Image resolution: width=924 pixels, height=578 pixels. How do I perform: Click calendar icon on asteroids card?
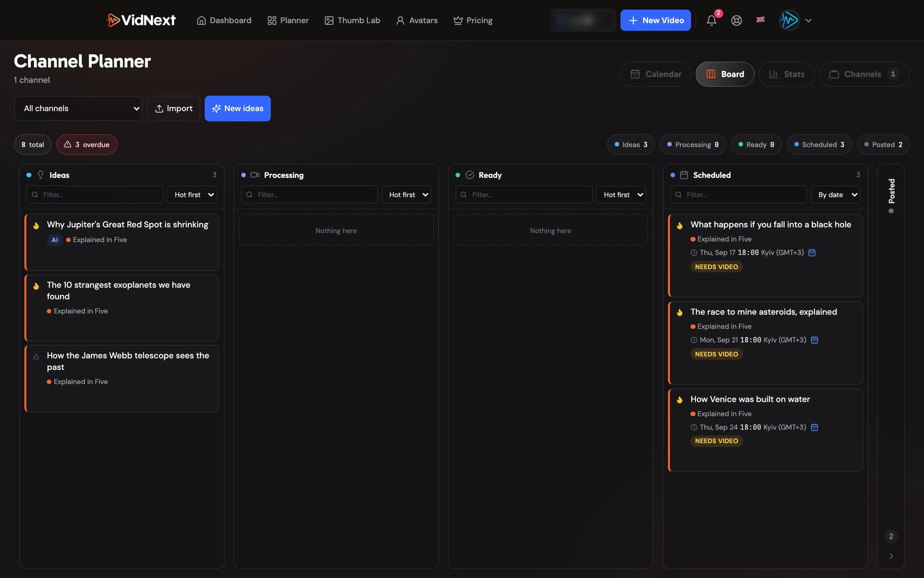814,340
